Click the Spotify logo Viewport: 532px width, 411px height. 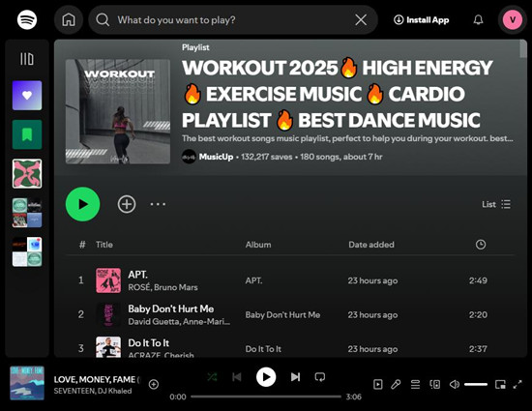27,19
